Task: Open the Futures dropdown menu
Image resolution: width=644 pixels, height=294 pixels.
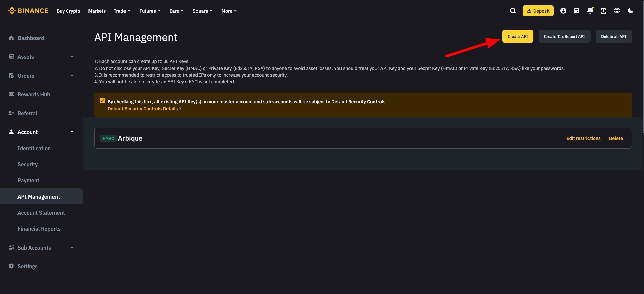Action: (x=150, y=11)
